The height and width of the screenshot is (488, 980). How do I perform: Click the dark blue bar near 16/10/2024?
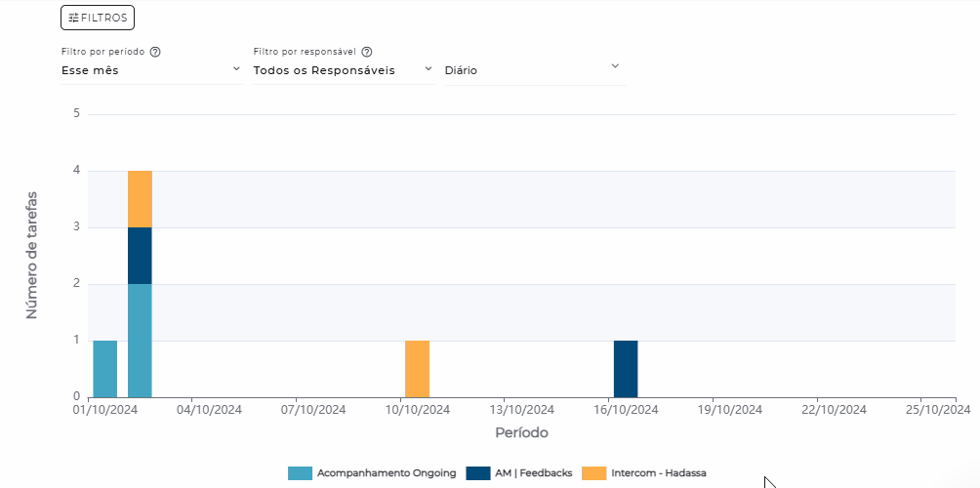626,369
